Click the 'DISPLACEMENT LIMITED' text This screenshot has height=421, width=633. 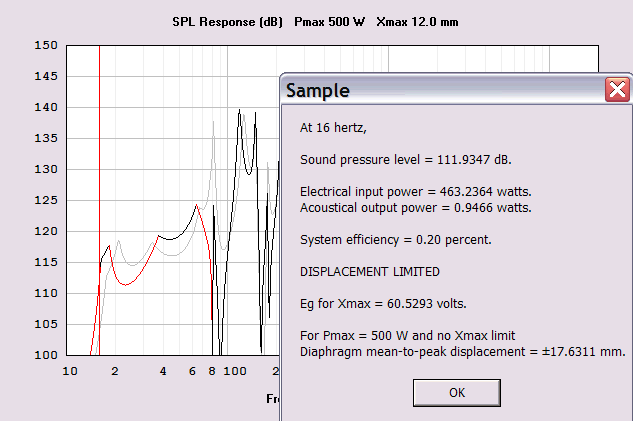click(x=369, y=272)
